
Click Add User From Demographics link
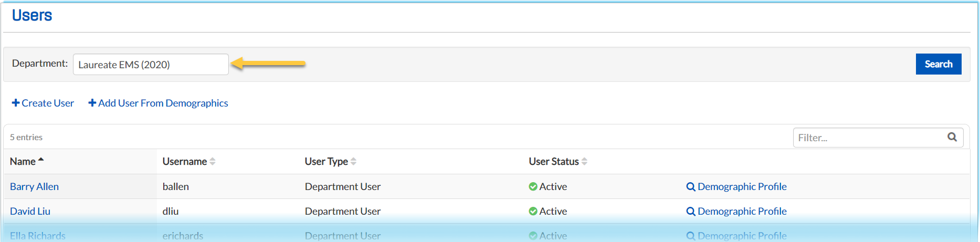point(158,103)
